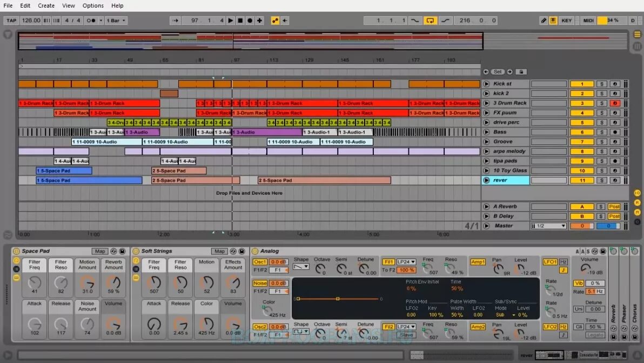Open the Create menu
The image size is (644, 363).
tap(46, 5)
